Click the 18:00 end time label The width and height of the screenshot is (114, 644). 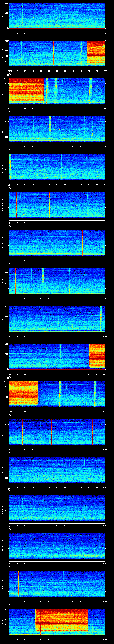click(105, 639)
